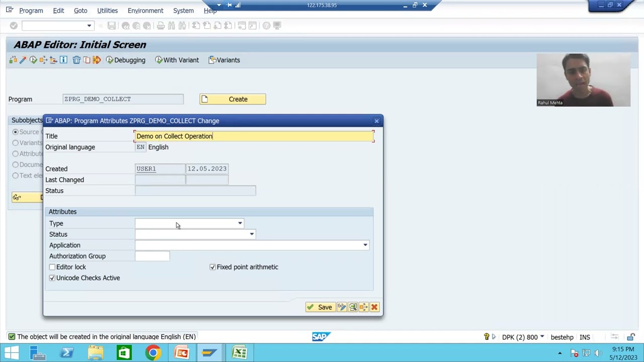This screenshot has width=644, height=362.
Task: Click the Where-used list icon
Action: (43, 60)
